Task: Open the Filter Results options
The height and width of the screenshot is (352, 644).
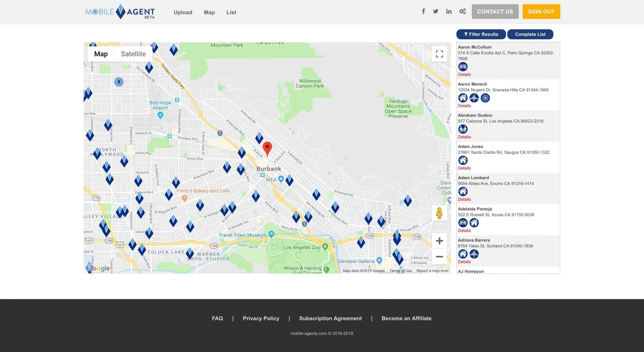Action: pos(481,34)
